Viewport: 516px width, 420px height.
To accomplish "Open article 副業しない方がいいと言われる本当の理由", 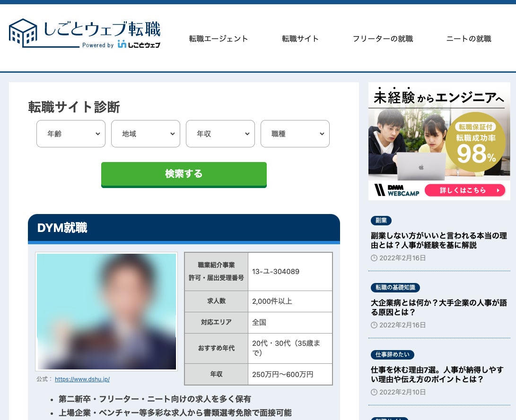I will point(438,240).
